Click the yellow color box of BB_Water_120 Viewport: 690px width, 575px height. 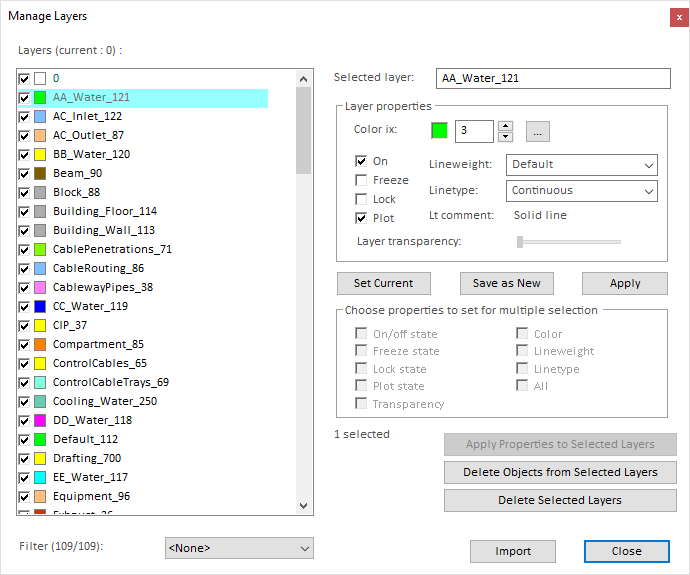(x=40, y=154)
